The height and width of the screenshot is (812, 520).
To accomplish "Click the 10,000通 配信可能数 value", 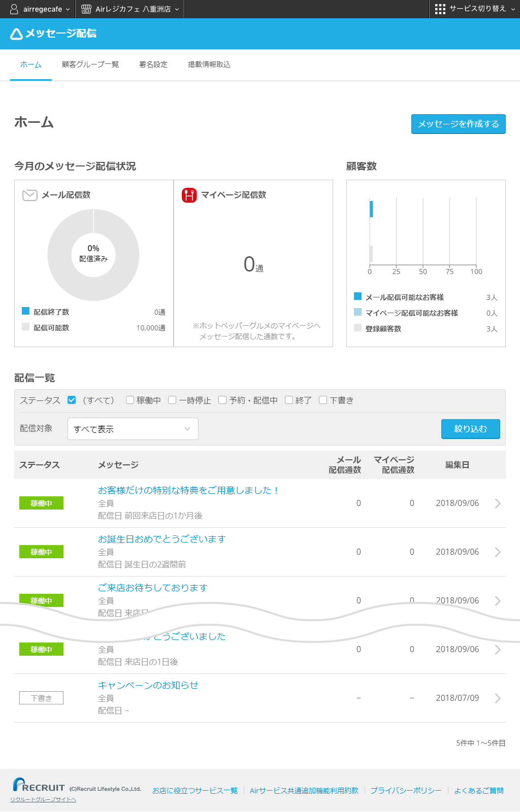I will pyautogui.click(x=151, y=328).
